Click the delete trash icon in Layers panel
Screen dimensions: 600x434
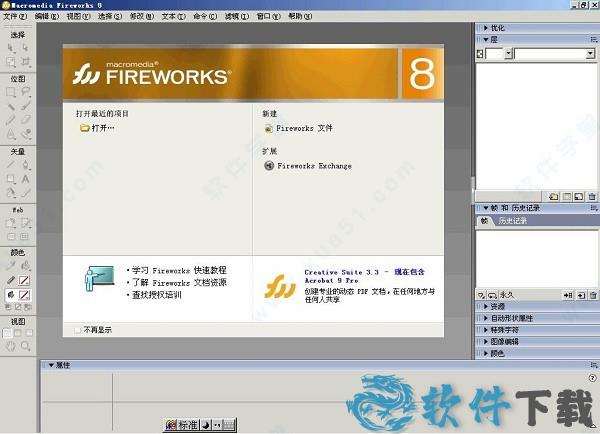pyautogui.click(x=591, y=196)
